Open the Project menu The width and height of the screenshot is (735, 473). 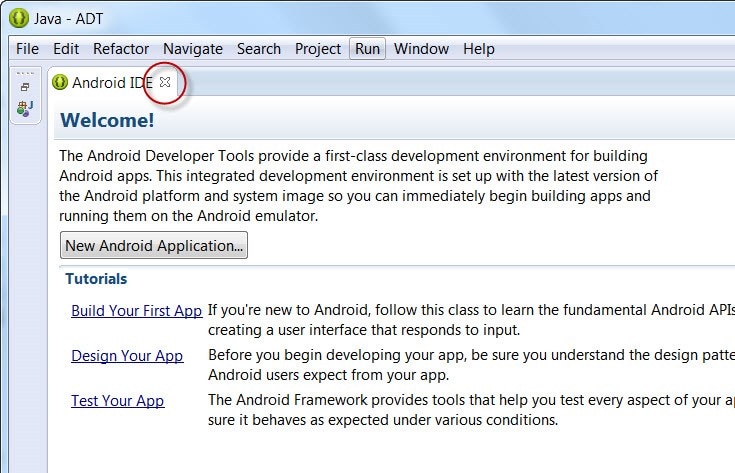tap(318, 49)
